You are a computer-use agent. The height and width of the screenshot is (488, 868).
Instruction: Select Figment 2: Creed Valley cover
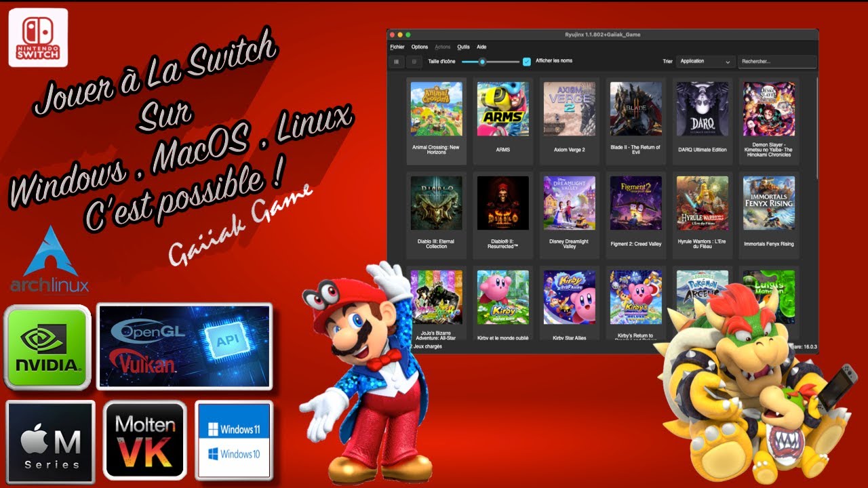coord(635,203)
